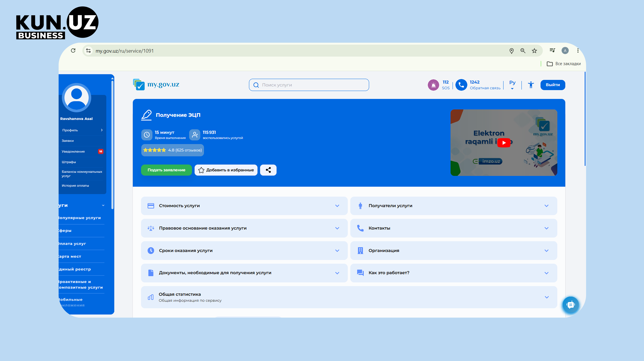Bookmark this page with the star icon
Image resolution: width=644 pixels, height=361 pixels.
(x=534, y=51)
